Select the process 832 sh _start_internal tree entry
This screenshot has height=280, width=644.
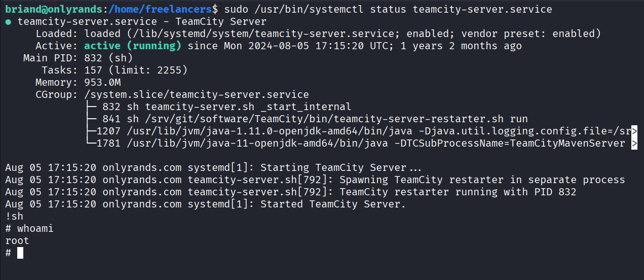(225, 107)
